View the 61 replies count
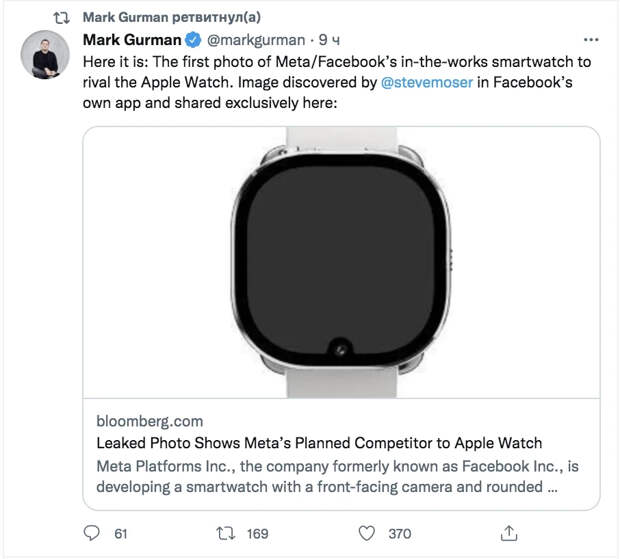This screenshot has height=559, width=620. [x=121, y=534]
